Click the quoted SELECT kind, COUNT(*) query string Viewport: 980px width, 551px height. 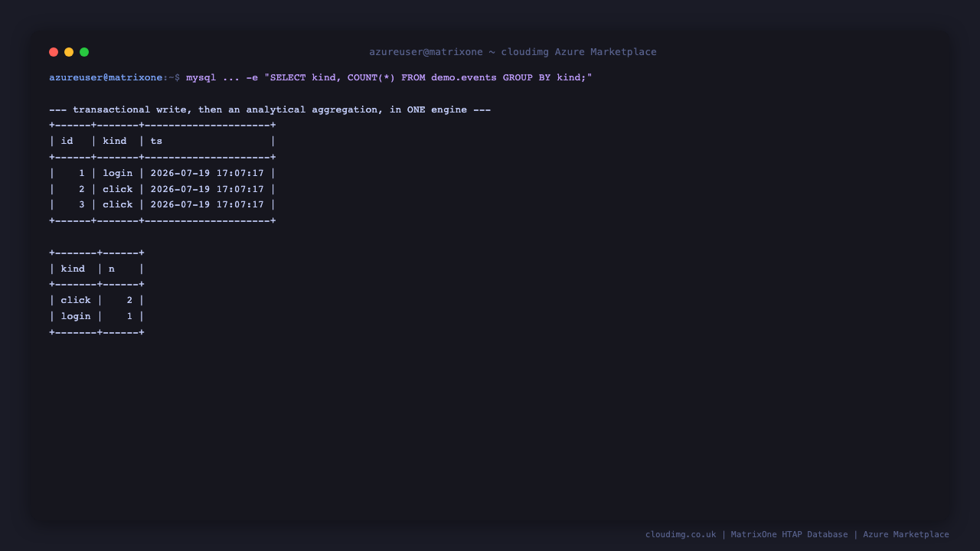click(428, 77)
